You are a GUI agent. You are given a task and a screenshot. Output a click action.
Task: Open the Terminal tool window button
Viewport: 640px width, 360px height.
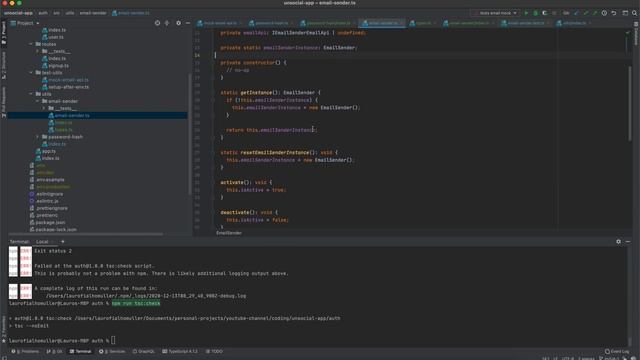tap(80, 351)
